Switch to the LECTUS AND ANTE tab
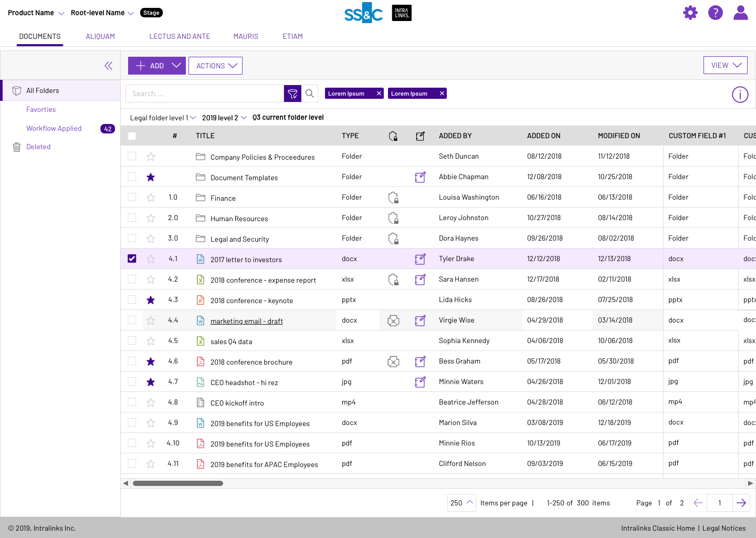This screenshot has height=538, width=756. point(180,36)
